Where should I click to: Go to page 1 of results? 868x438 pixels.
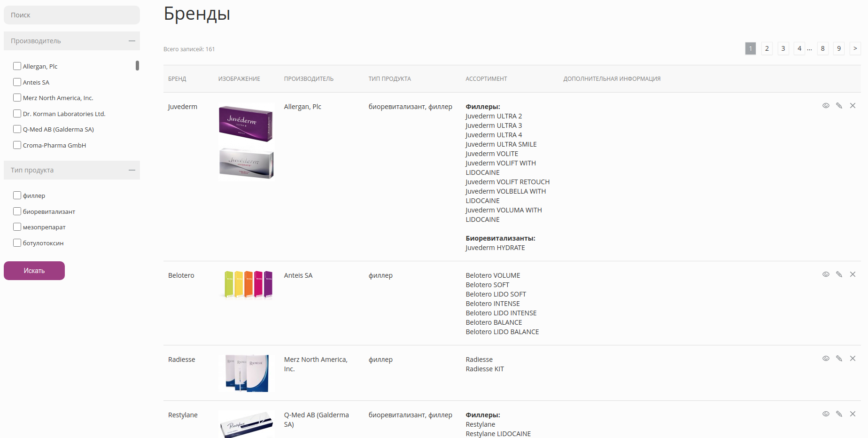click(751, 48)
